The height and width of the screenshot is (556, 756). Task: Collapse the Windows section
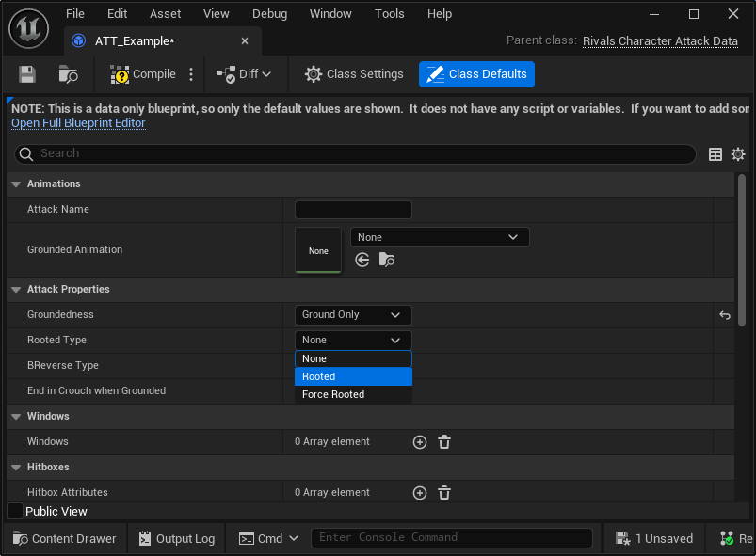click(x=16, y=416)
